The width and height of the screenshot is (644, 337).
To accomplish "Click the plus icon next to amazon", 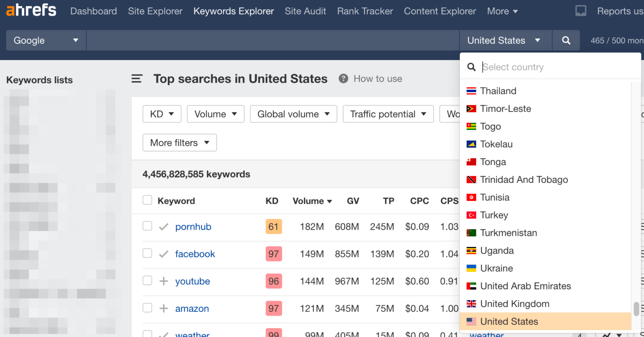I will coord(164,308).
